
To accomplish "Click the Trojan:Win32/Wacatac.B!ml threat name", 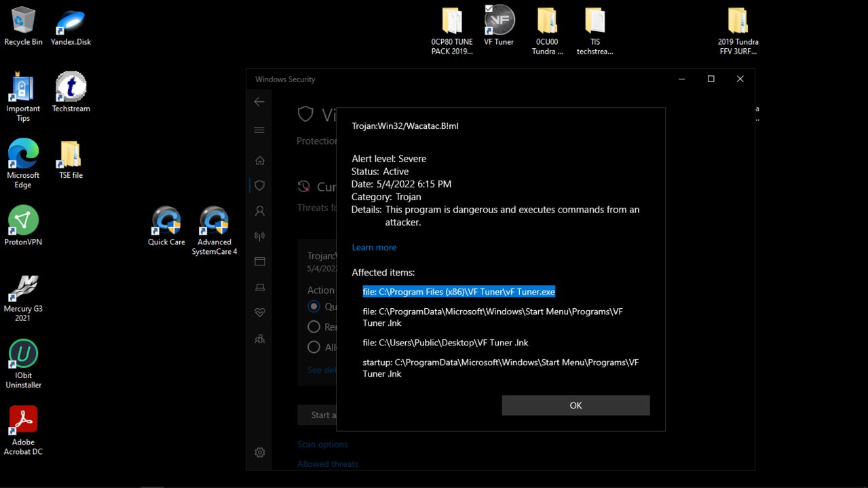I will coord(404,126).
